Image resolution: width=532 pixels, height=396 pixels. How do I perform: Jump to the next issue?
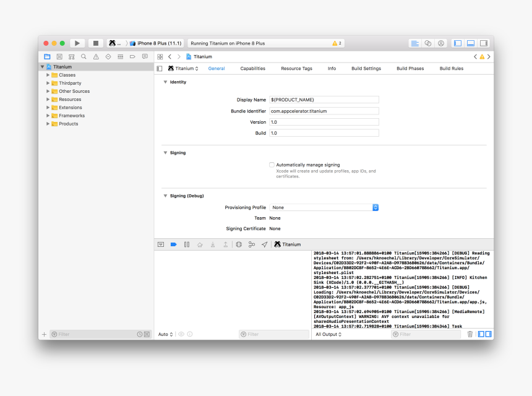[x=489, y=57]
